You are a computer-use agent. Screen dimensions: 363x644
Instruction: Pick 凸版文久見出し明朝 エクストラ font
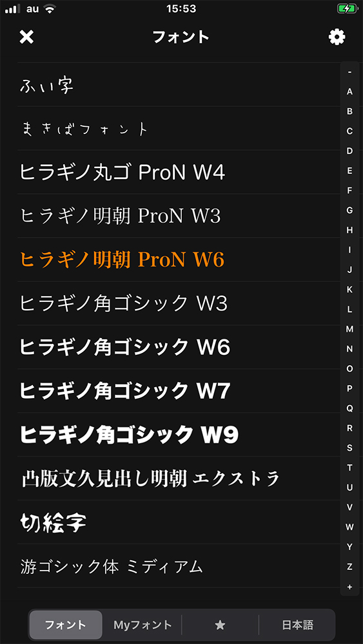(x=179, y=479)
